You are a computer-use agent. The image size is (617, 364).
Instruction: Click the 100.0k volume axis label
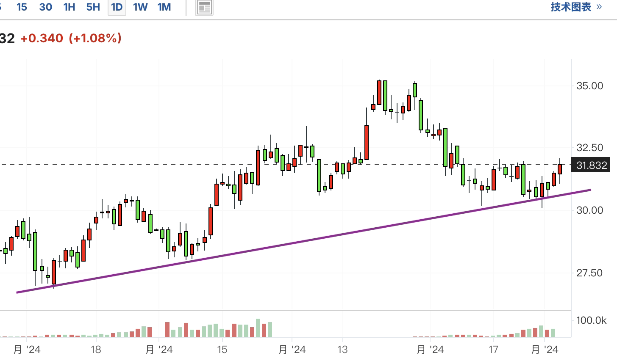click(591, 320)
